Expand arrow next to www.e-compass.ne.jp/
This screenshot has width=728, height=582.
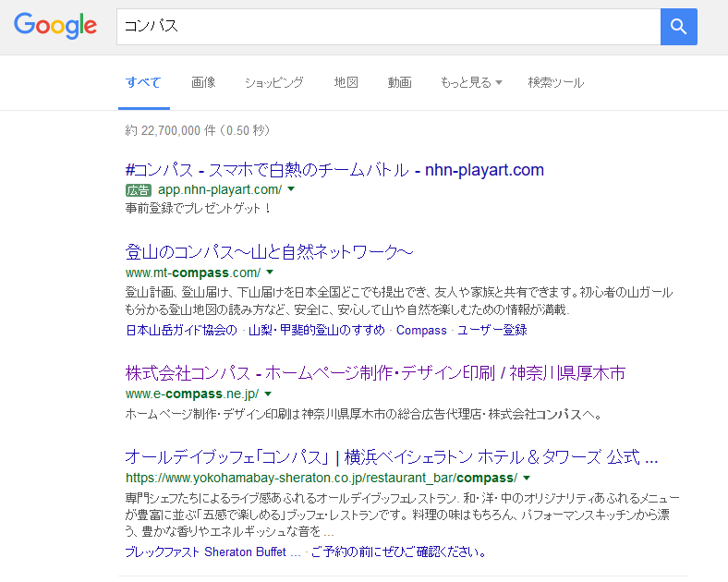268,394
